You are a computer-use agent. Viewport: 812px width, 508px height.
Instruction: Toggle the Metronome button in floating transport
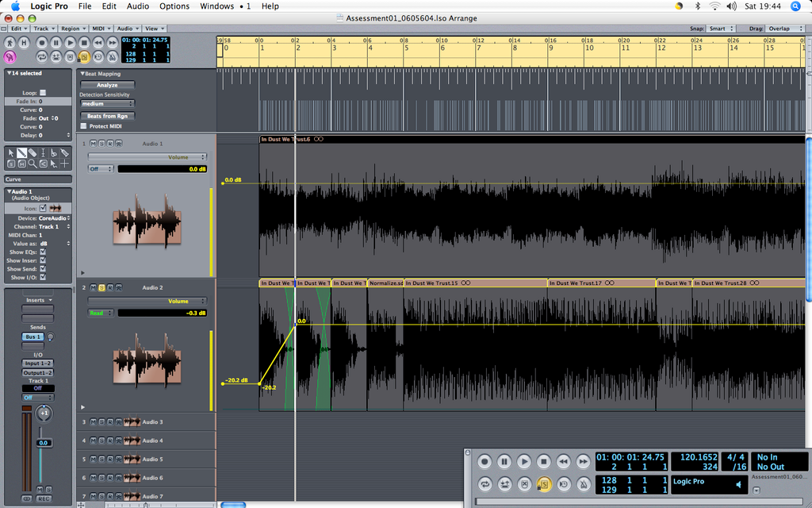tap(583, 484)
